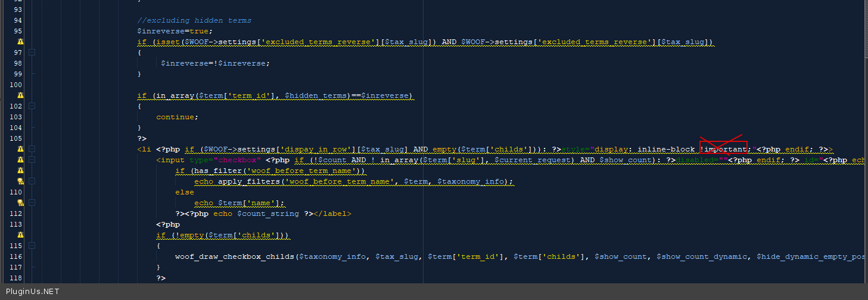Place cursor on the 'continue;' statement

176,117
